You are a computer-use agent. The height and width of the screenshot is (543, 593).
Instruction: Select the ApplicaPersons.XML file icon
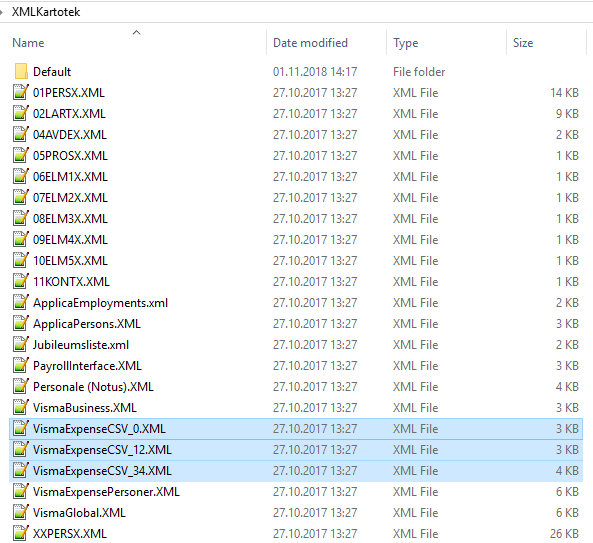(x=21, y=323)
